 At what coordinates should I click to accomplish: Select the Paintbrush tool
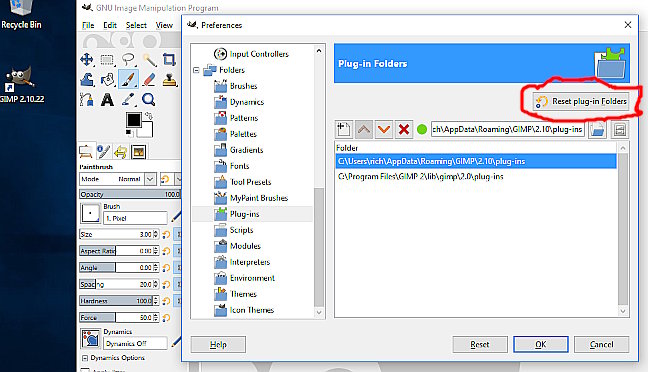128,79
